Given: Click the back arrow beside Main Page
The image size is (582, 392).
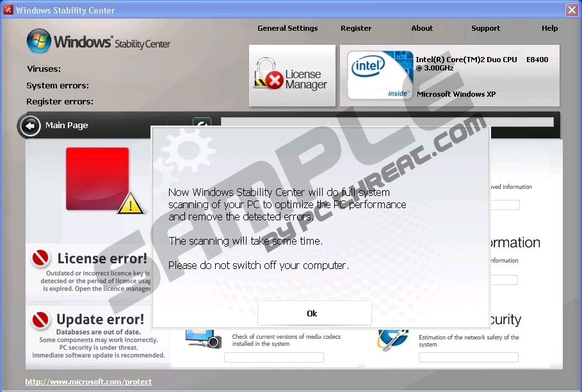Looking at the screenshot, I should (30, 126).
